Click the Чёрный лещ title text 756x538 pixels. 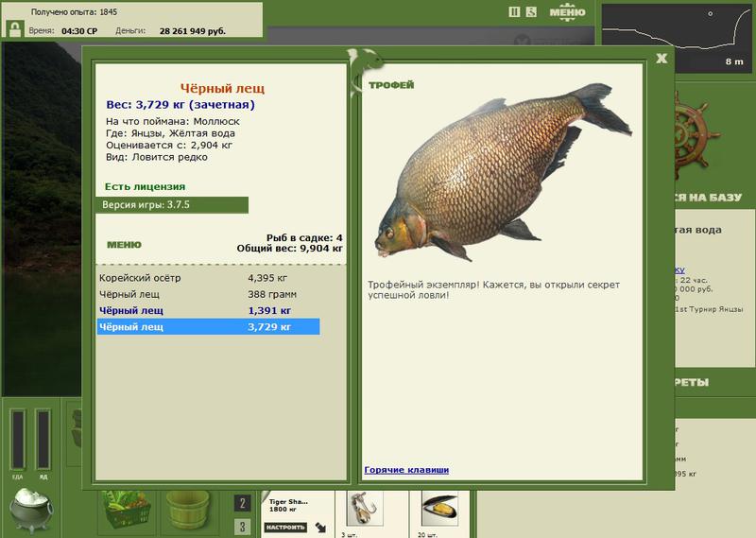[222, 88]
